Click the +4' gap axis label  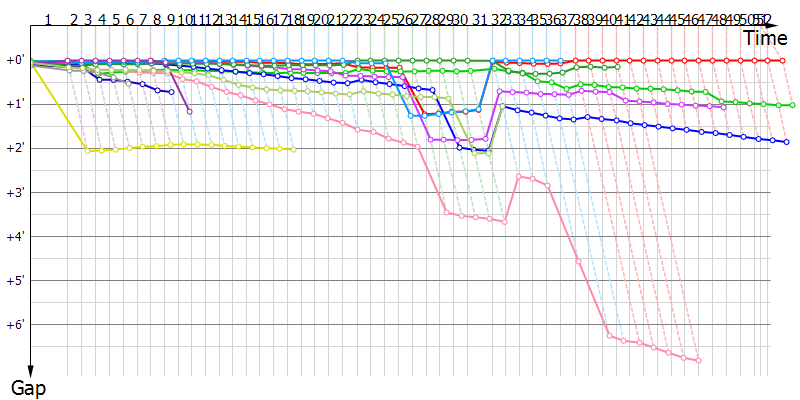click(14, 236)
